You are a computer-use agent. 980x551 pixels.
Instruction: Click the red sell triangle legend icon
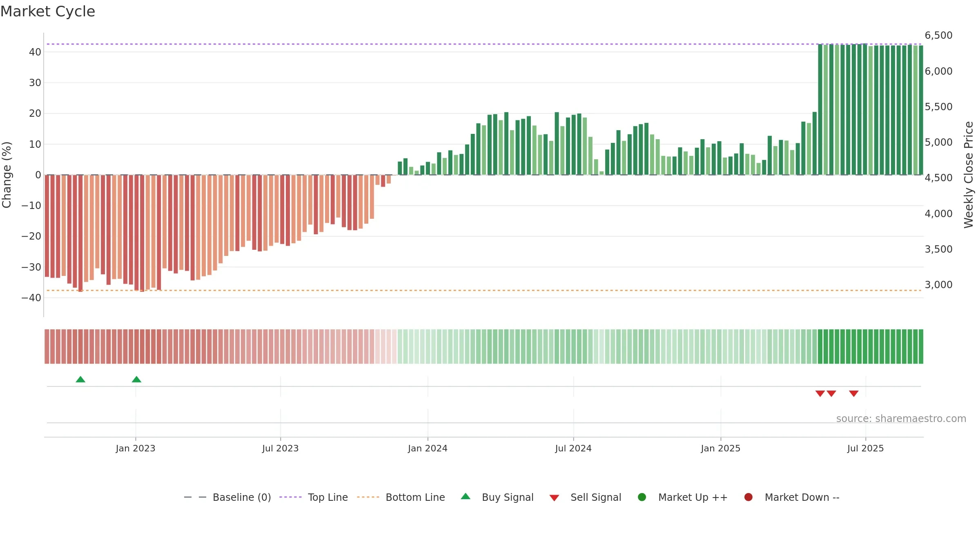(x=554, y=498)
